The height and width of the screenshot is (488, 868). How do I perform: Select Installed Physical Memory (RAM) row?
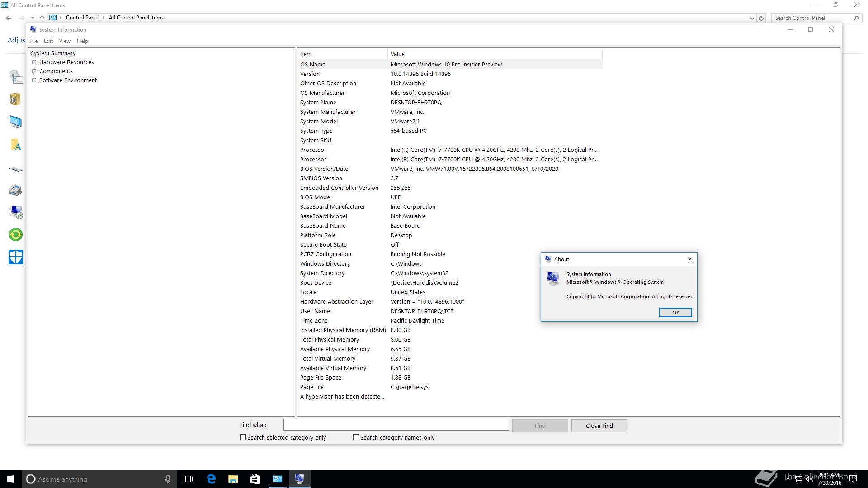450,330
